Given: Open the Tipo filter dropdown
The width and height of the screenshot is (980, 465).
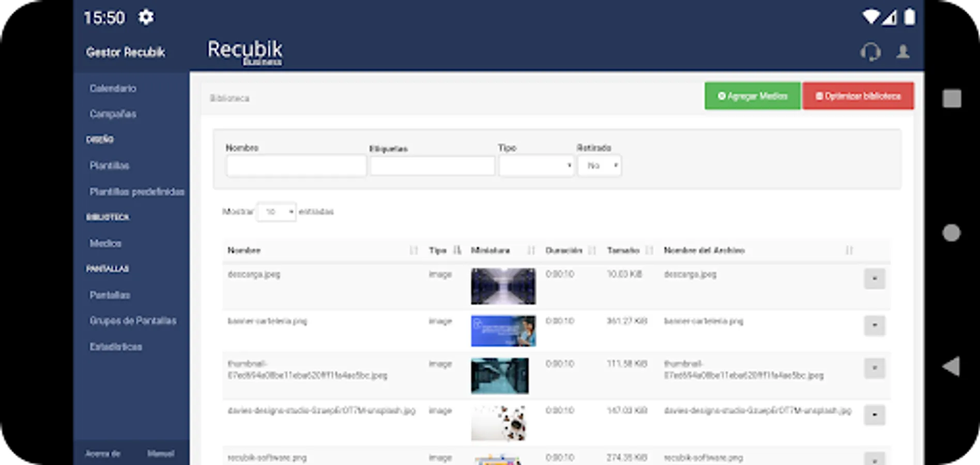Looking at the screenshot, I should pos(537,166).
